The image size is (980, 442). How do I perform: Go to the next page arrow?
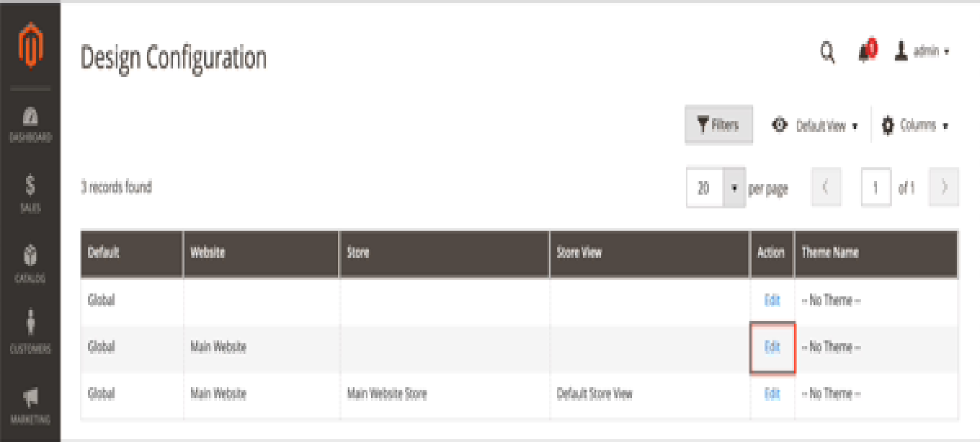944,188
